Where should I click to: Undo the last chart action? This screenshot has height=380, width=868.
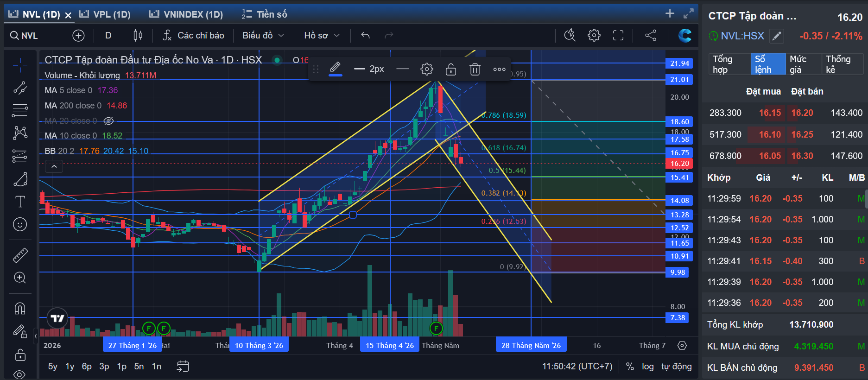point(365,36)
